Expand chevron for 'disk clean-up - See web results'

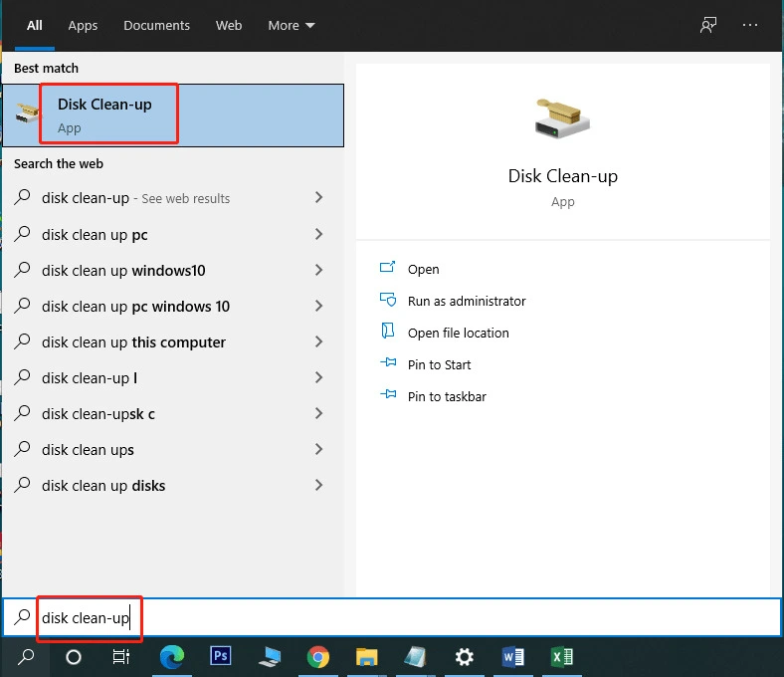pos(319,198)
